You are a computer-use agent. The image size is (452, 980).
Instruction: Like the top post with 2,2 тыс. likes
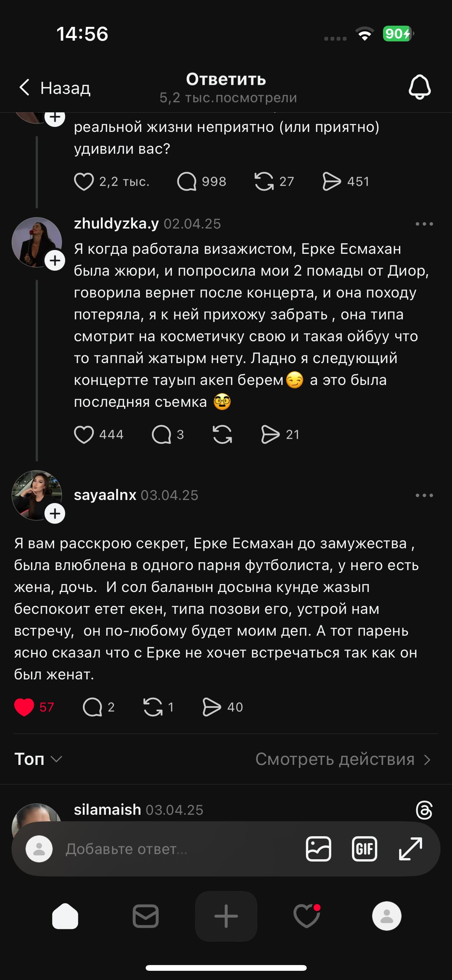point(84,181)
